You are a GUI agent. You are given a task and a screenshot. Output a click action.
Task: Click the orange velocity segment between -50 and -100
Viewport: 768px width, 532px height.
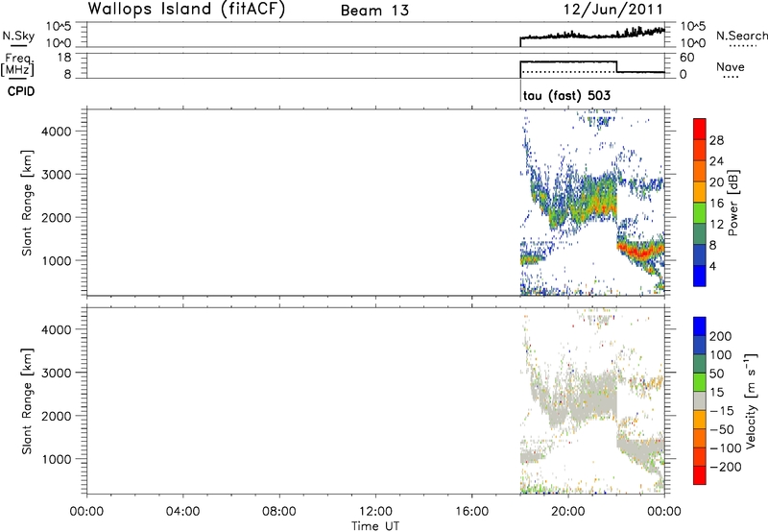[700, 438]
